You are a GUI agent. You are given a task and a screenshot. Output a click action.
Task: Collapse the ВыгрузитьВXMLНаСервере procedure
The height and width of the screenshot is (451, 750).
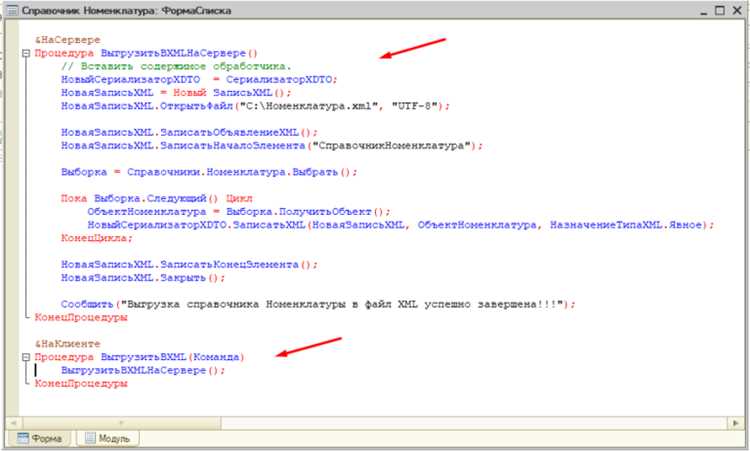point(26,54)
